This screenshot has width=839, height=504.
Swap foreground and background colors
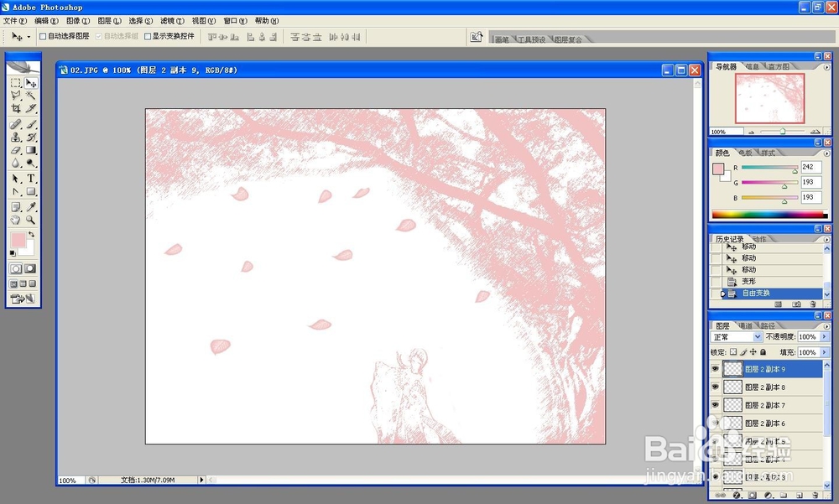point(32,234)
